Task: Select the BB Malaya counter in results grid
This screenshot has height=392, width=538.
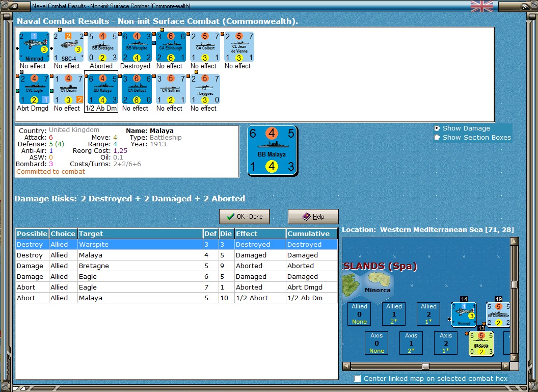Action: (x=102, y=89)
